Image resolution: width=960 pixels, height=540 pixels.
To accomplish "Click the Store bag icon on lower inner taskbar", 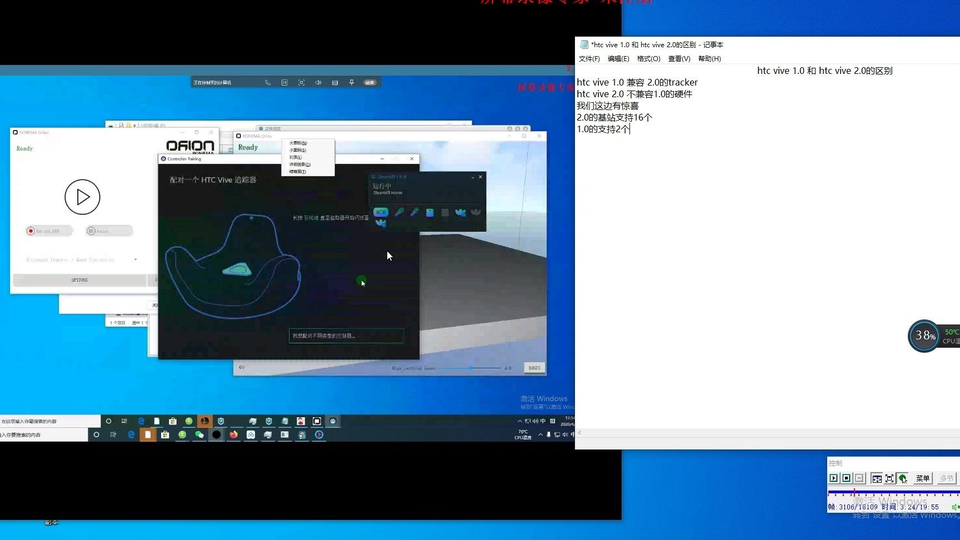I will tap(165, 435).
